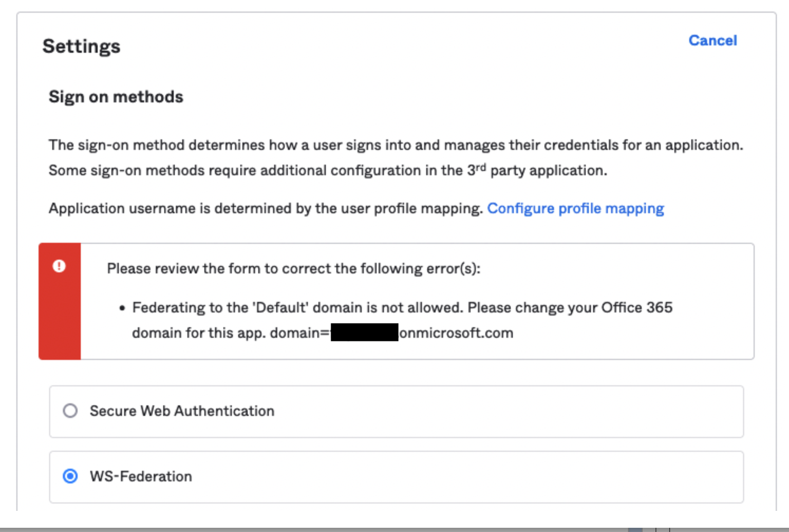
Task: Click the white exclamation error icon
Action: click(59, 266)
